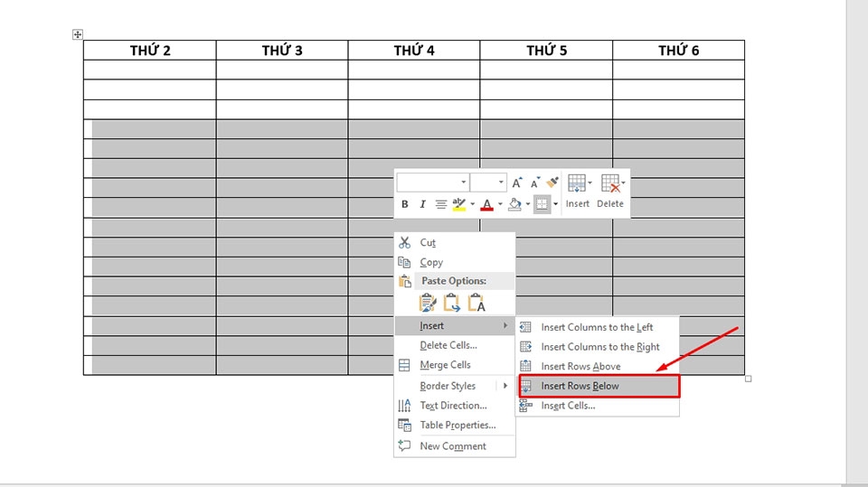The width and height of the screenshot is (868, 487).
Task: Click the table resize handle at bottom-right corner
Action: click(749, 379)
